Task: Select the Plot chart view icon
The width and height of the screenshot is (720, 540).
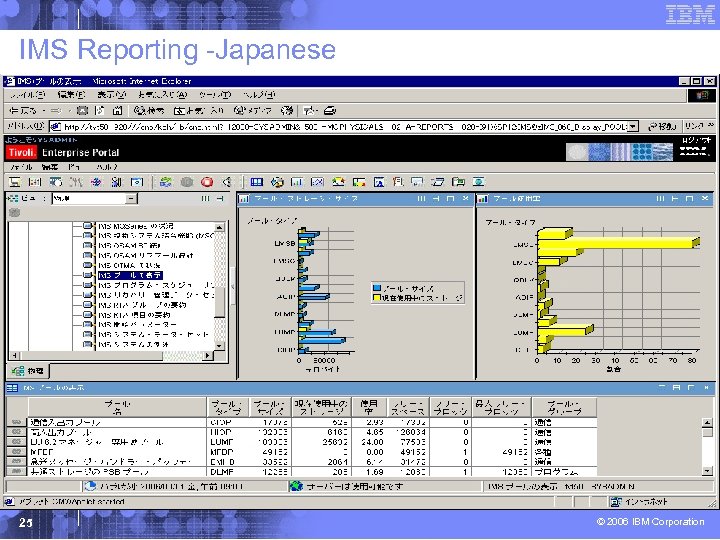Action: click(317, 182)
